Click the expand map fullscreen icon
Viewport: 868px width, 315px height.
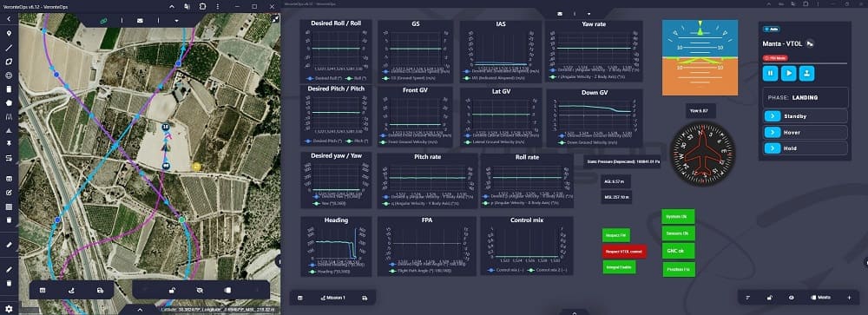[x=276, y=19]
